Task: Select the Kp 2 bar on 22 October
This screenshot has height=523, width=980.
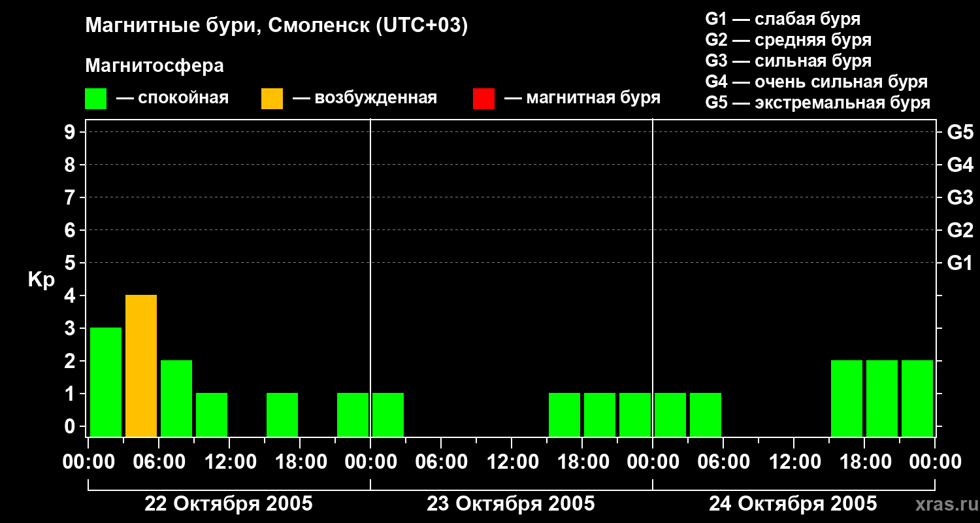Action: click(176, 398)
